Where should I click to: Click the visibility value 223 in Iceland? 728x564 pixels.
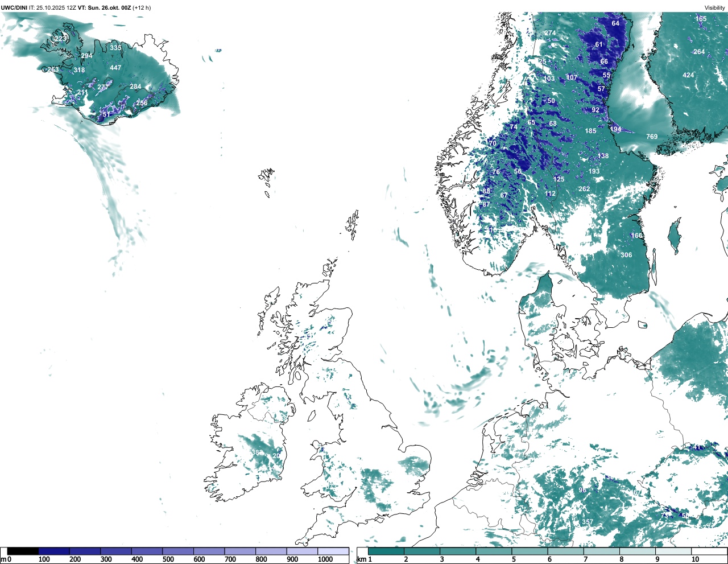click(61, 39)
